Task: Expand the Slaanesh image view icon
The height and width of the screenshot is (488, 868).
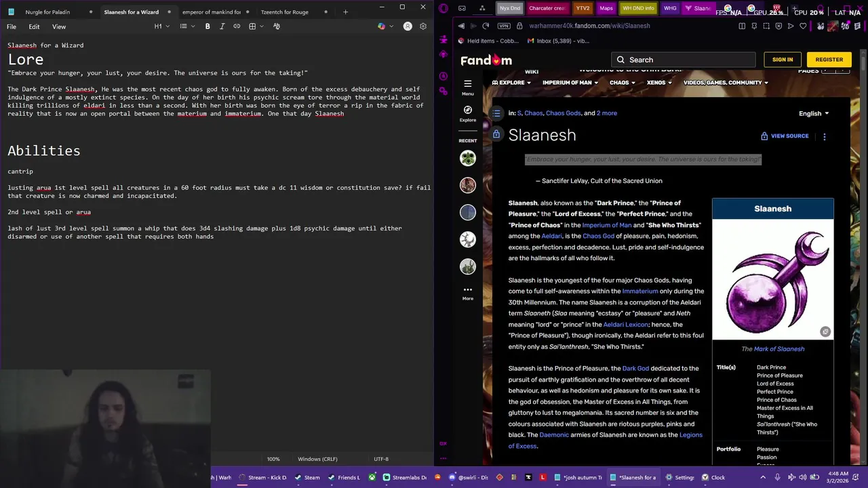Action: [825, 331]
